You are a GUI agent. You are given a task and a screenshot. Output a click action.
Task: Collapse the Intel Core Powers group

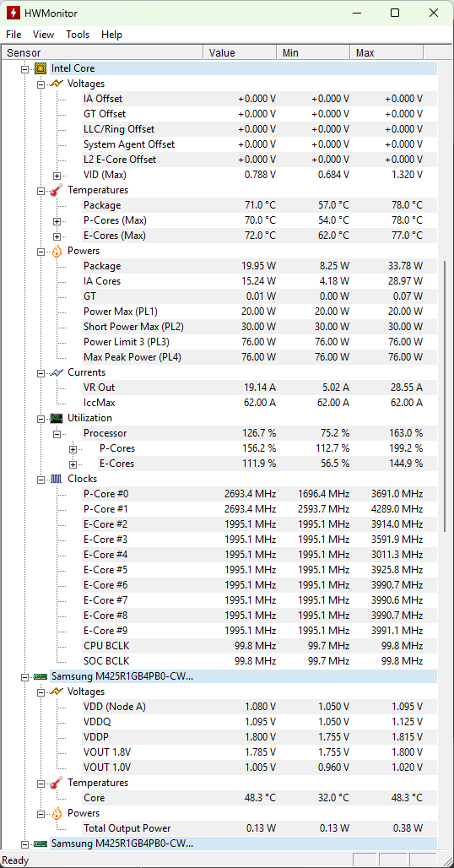pyautogui.click(x=41, y=252)
